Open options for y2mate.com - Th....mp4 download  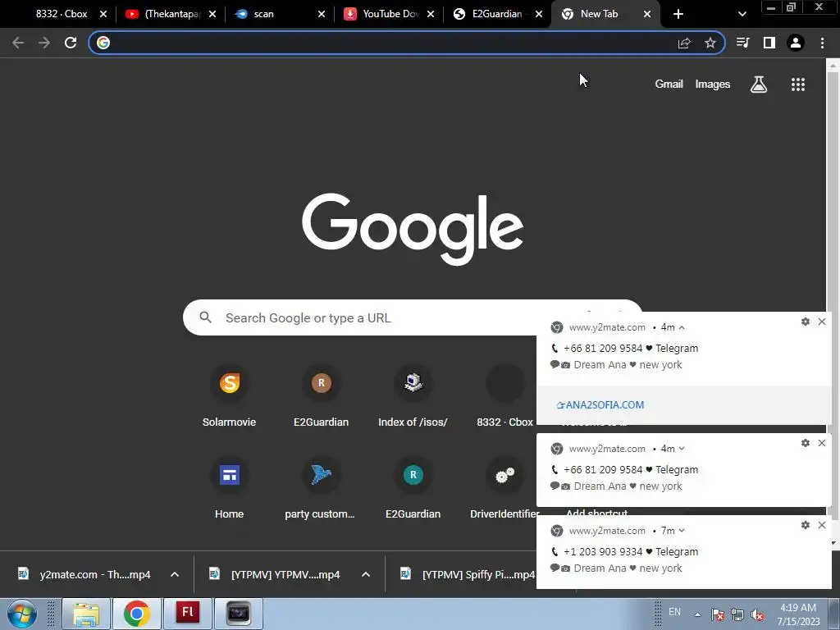(175, 574)
